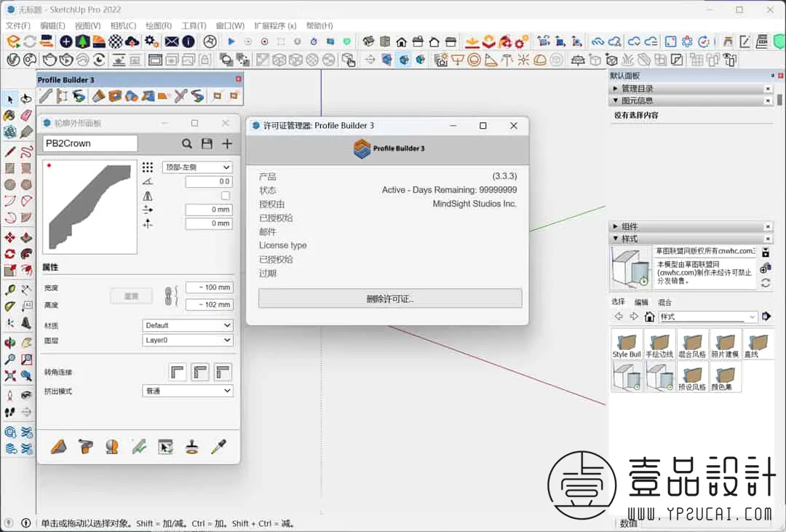786x532 pixels.
Task: Click the update style refresh icon
Action: [766, 283]
